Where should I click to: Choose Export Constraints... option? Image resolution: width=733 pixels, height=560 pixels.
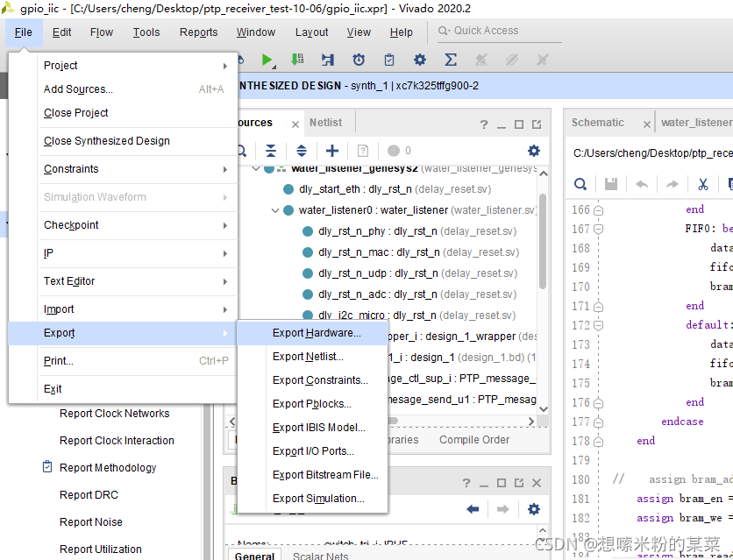312,380
